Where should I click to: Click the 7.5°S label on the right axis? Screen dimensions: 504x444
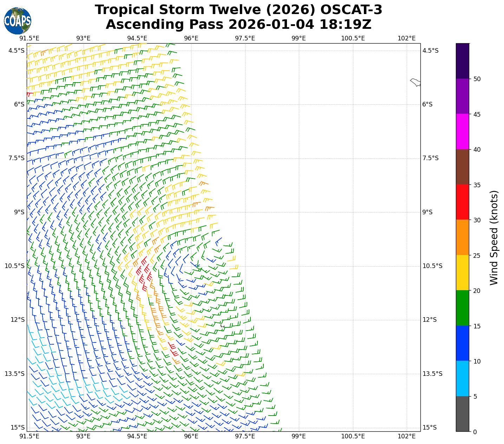pos(430,158)
